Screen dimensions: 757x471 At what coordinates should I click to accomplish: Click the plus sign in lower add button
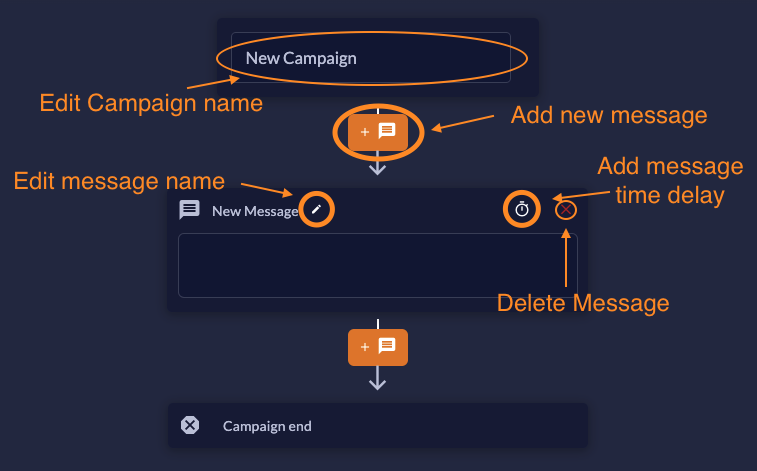pyautogui.click(x=365, y=346)
